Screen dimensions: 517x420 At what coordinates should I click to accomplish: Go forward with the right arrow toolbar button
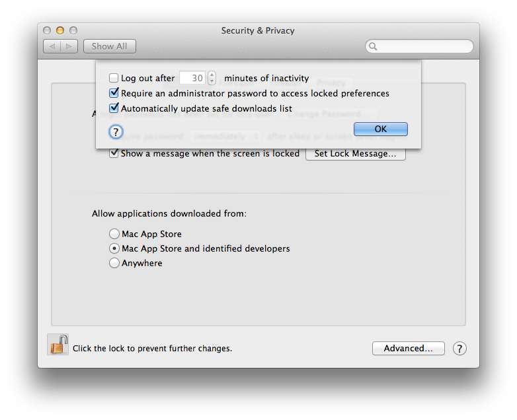[x=69, y=46]
